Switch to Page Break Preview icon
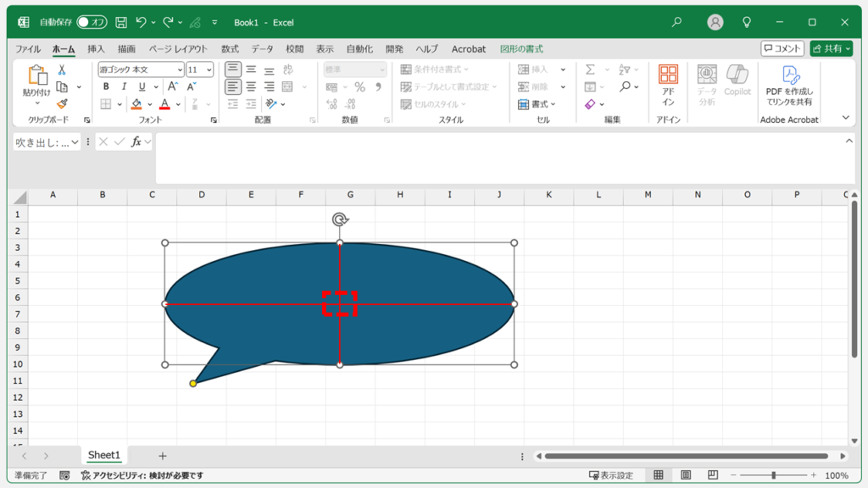 (713, 474)
